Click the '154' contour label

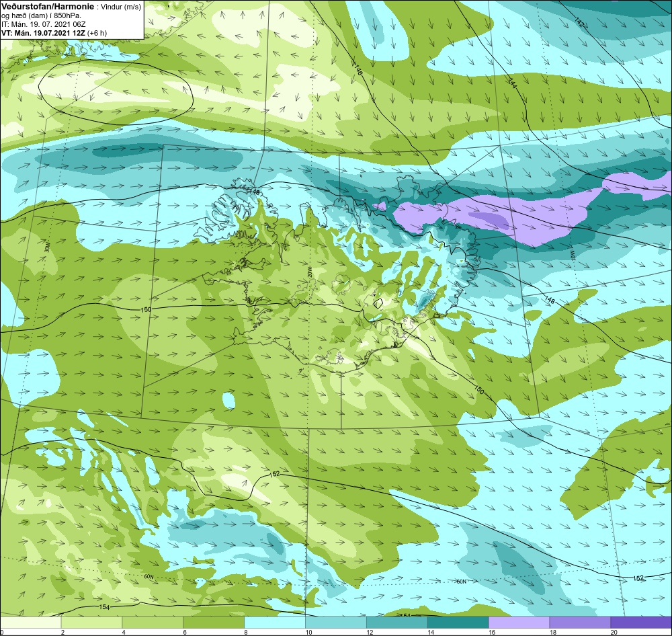(104, 607)
